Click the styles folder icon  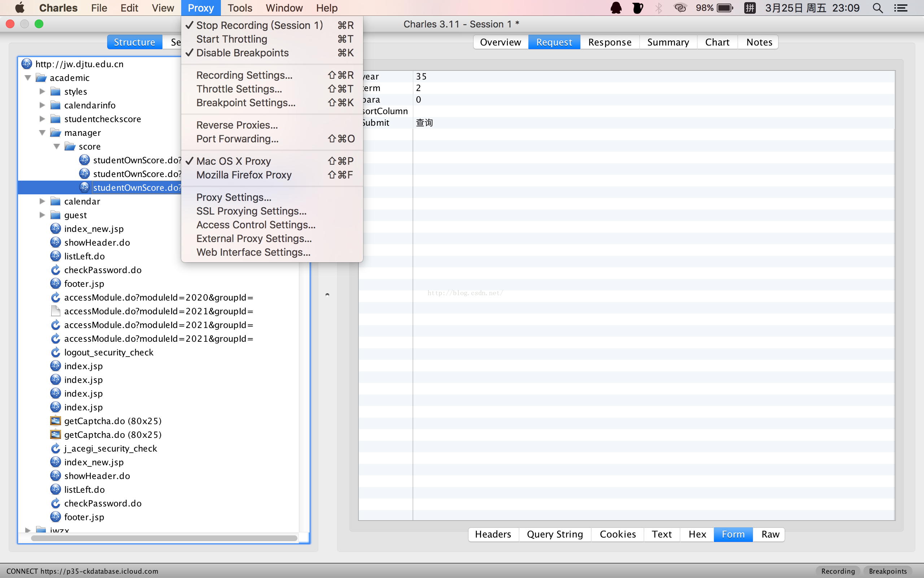coord(56,91)
